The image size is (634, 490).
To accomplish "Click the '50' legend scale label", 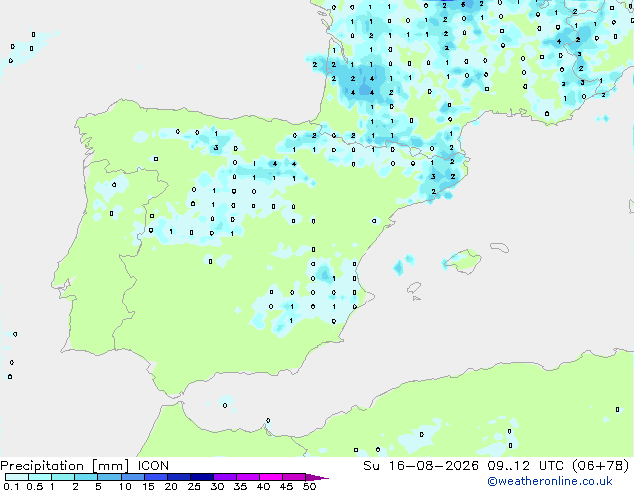I will click(x=309, y=486).
